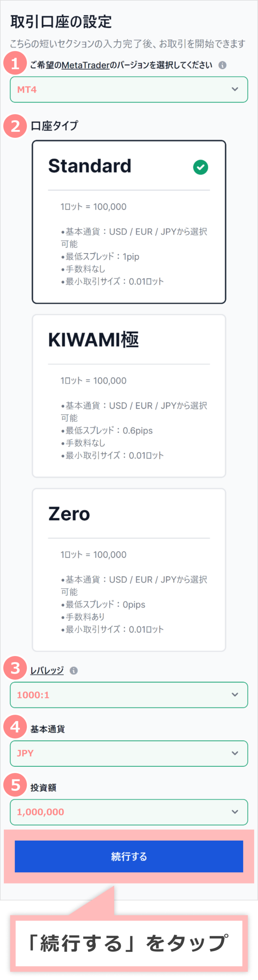Viewport: 258px width, 980px height.
Task: Click the pink step 2 number badge
Action: pyautogui.click(x=15, y=126)
